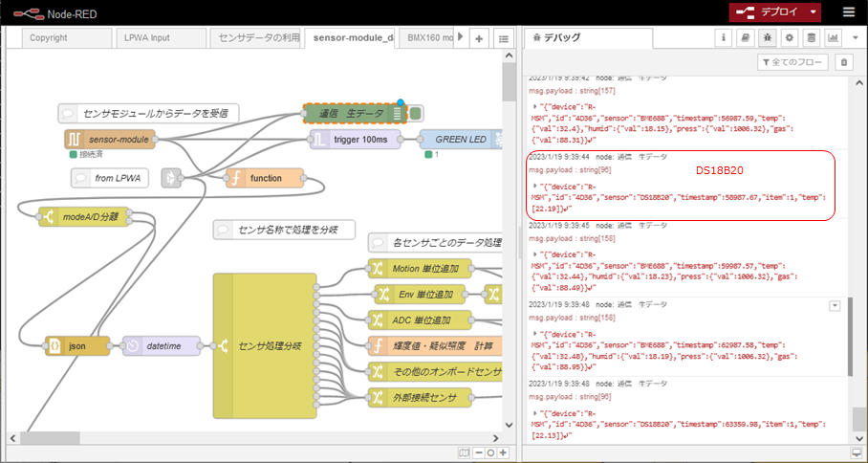The image size is (868, 463).
Task: Open the help book sidebar icon
Action: [x=746, y=38]
